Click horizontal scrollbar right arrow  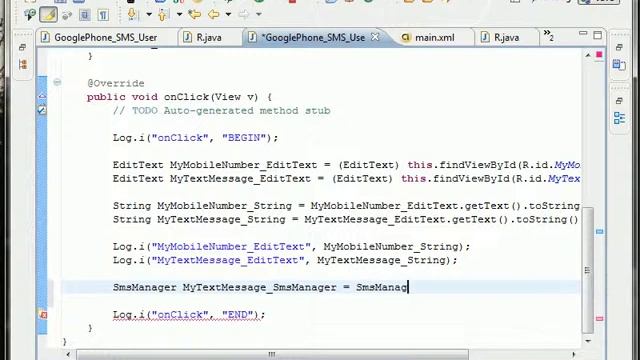tap(573, 354)
